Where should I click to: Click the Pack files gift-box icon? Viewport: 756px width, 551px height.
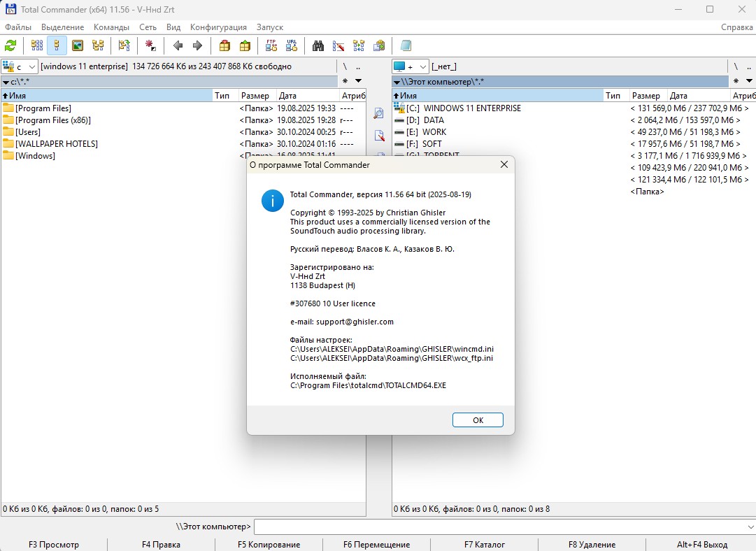(224, 45)
